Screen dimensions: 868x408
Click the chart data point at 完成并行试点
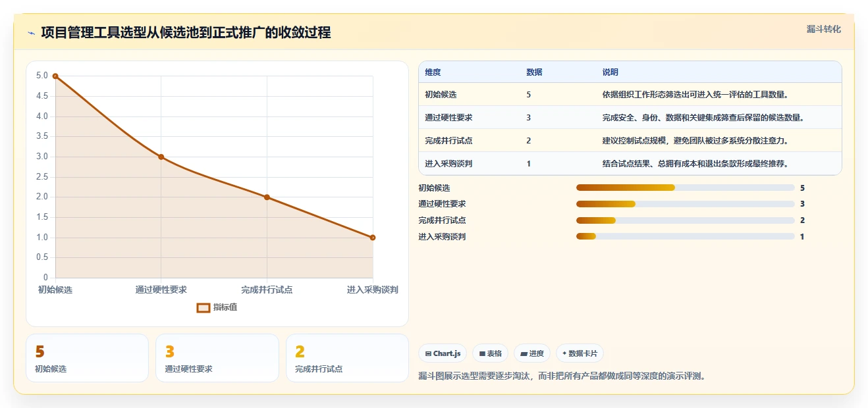click(267, 197)
